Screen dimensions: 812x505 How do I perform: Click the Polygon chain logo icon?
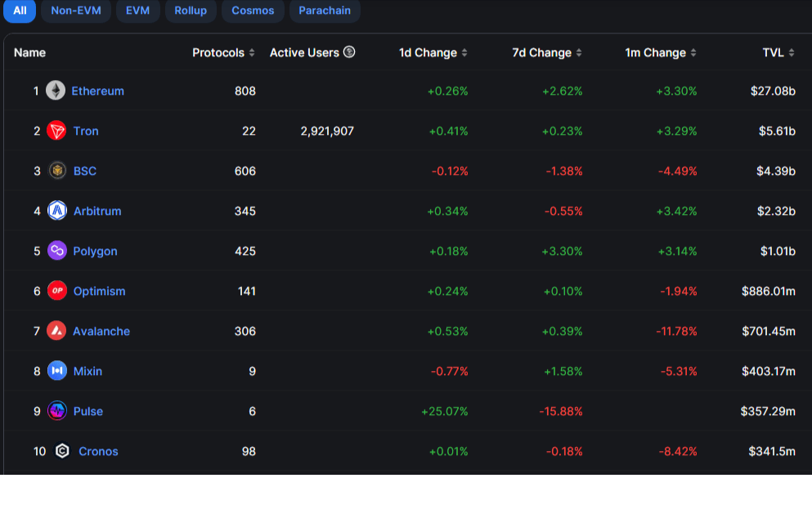point(57,251)
